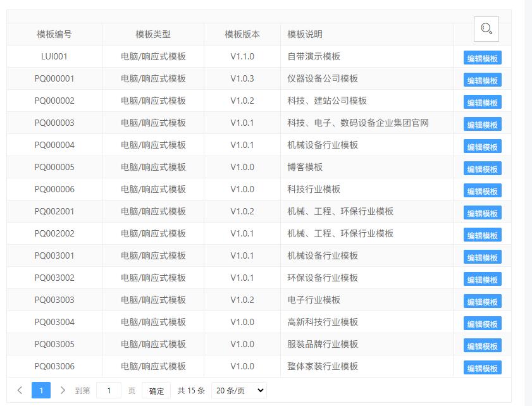Click the 确定 jump button
This screenshot has height=406, width=532.
pyautogui.click(x=156, y=390)
